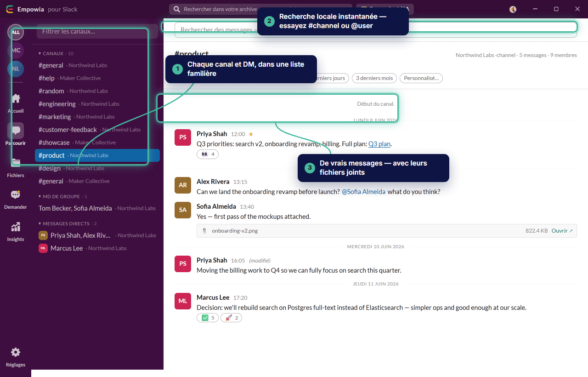Click the 9 membres channel info text
Image resolution: width=588 pixels, height=377 pixels.
pyautogui.click(x=563, y=55)
